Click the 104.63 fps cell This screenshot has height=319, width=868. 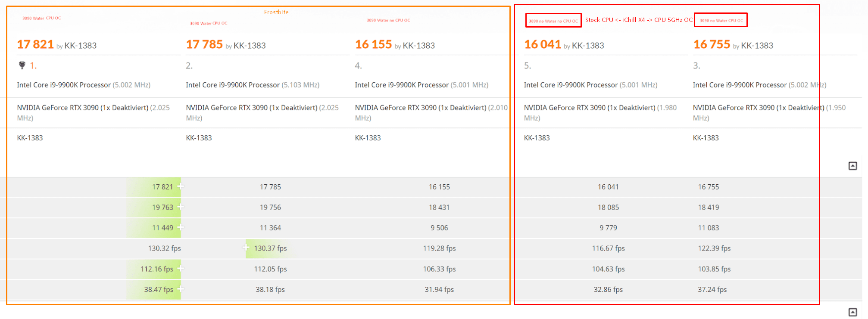click(x=608, y=269)
